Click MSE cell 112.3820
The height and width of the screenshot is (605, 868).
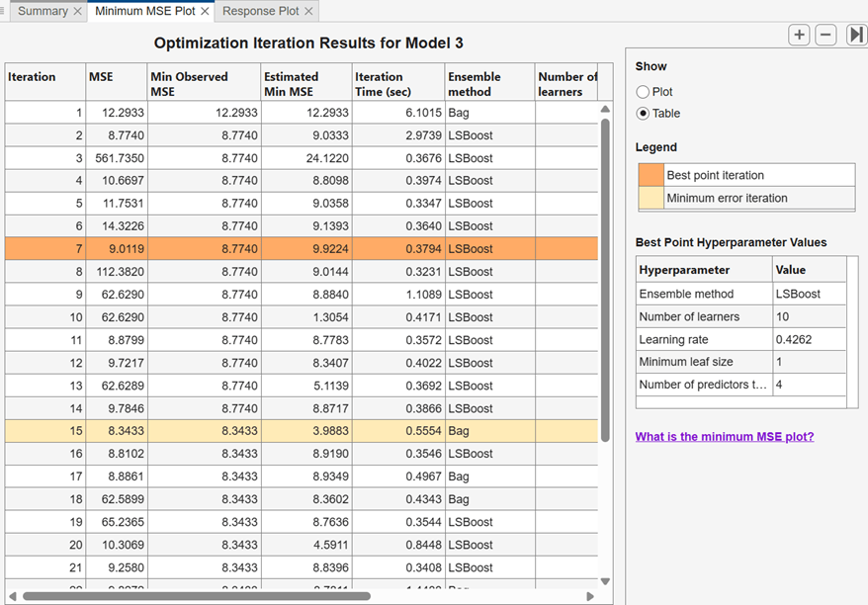point(117,271)
